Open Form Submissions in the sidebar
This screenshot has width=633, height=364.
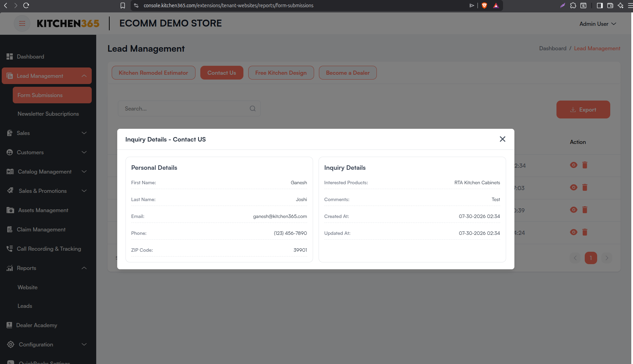click(52, 95)
